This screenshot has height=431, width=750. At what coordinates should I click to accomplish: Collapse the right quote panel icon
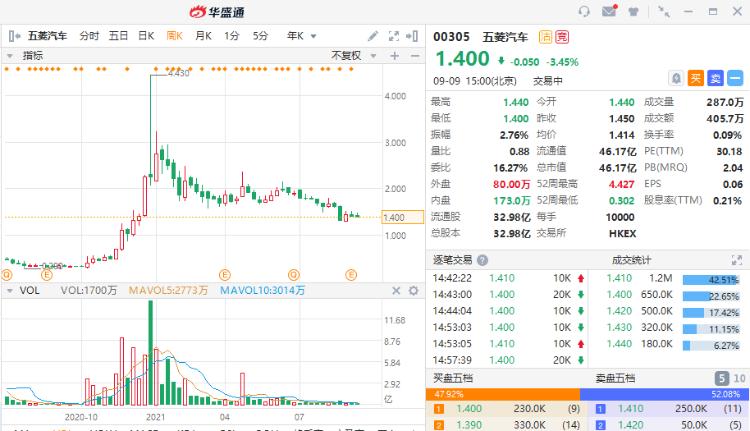coord(412,36)
